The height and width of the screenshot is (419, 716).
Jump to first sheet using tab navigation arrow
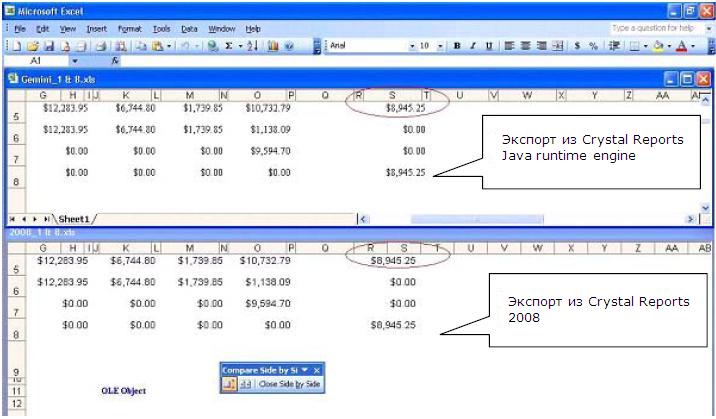(x=12, y=220)
